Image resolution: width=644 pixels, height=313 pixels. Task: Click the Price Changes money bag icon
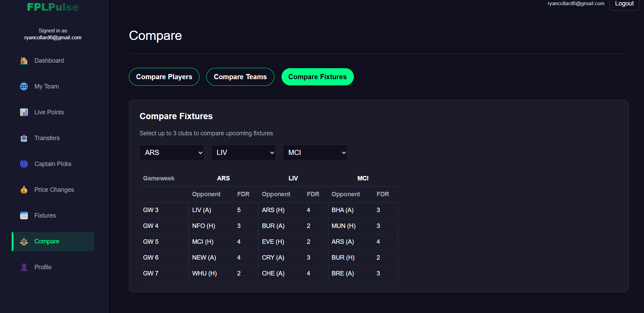pos(24,190)
